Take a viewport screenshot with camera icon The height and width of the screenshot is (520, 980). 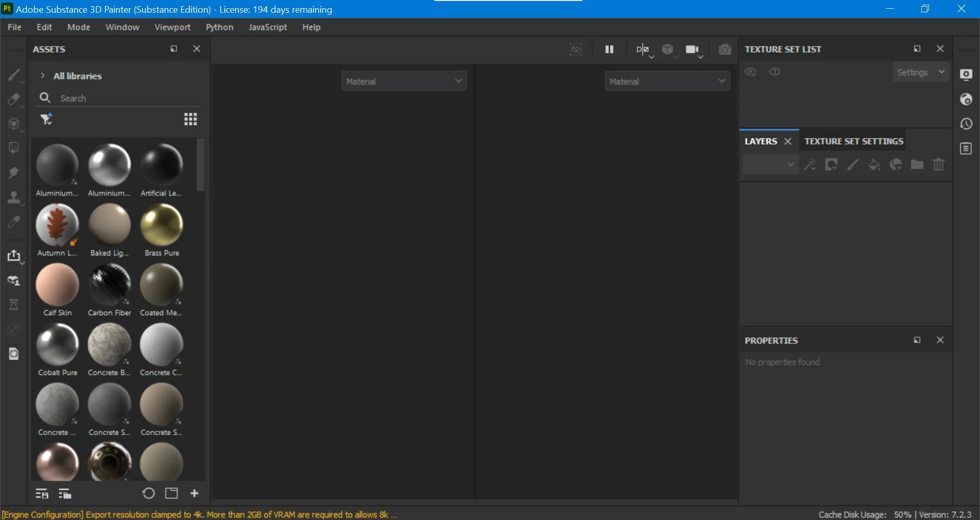pos(725,50)
